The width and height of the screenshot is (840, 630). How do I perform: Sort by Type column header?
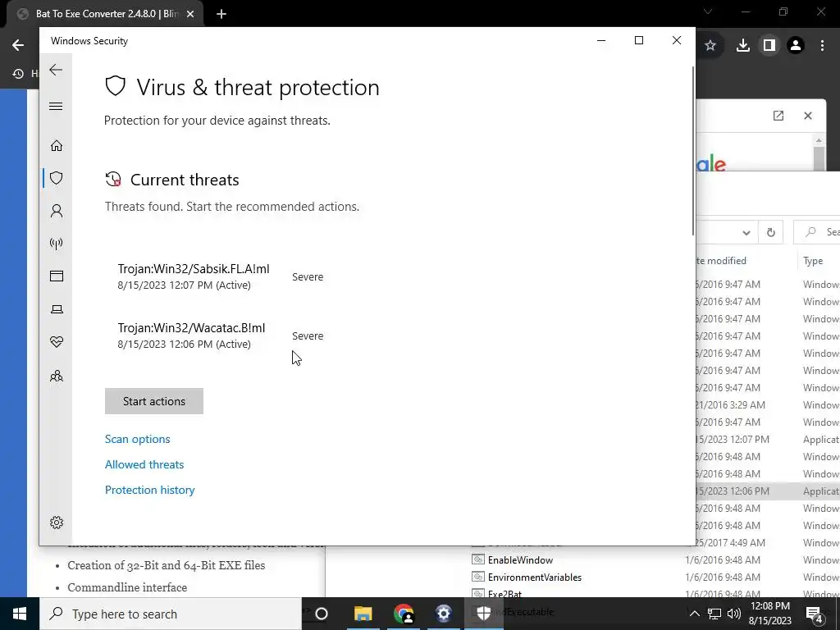tap(813, 261)
